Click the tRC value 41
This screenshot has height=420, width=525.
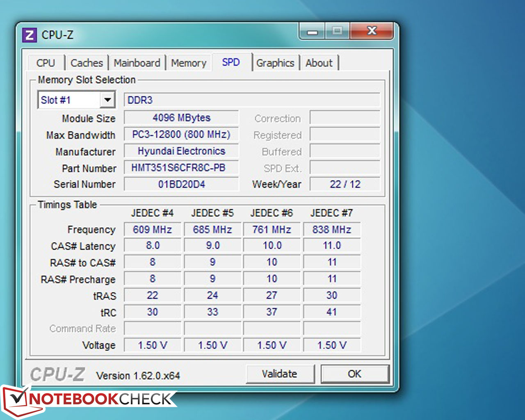(x=332, y=312)
